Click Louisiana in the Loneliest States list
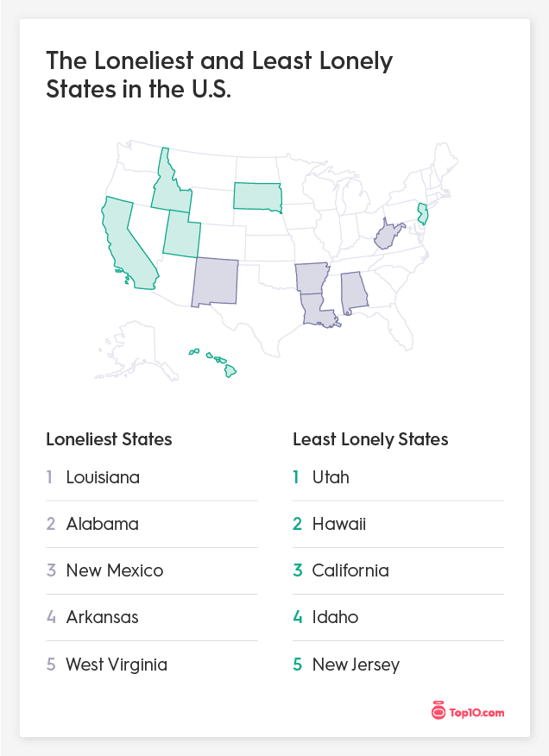 pyautogui.click(x=103, y=477)
